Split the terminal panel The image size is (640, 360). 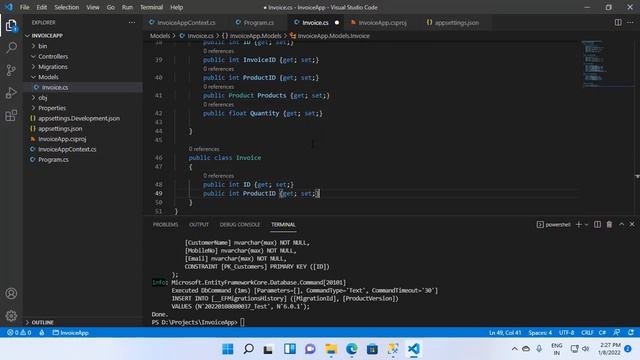pos(597,224)
